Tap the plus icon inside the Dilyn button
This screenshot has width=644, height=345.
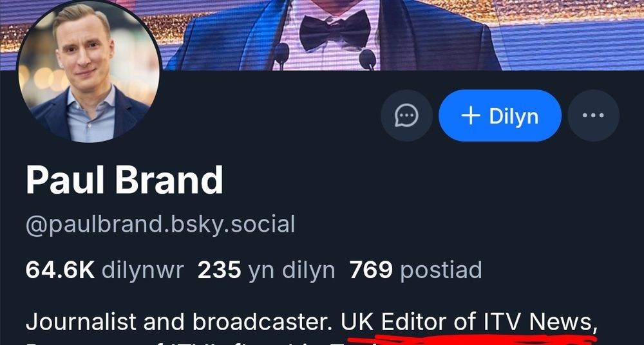[471, 117]
